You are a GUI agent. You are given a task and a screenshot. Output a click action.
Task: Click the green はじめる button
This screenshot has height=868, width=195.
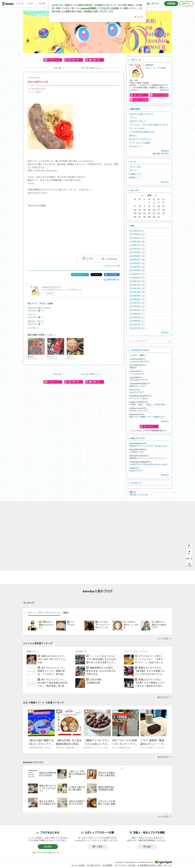coord(48,846)
